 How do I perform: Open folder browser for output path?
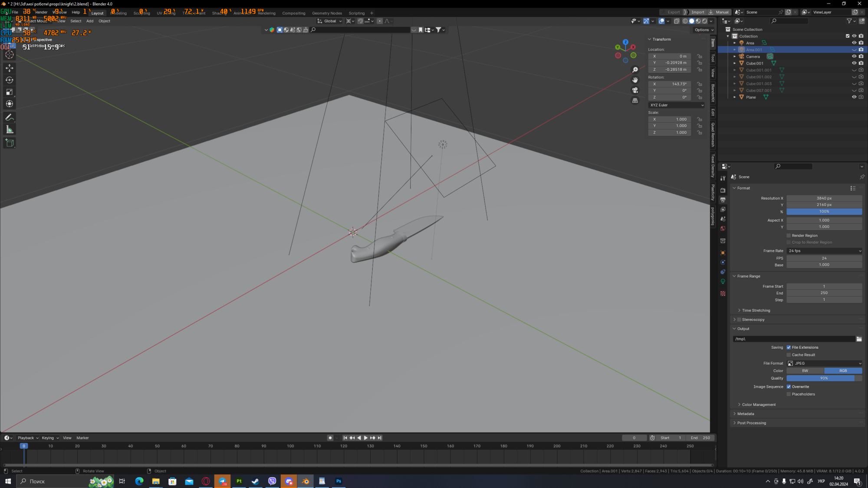tap(859, 339)
